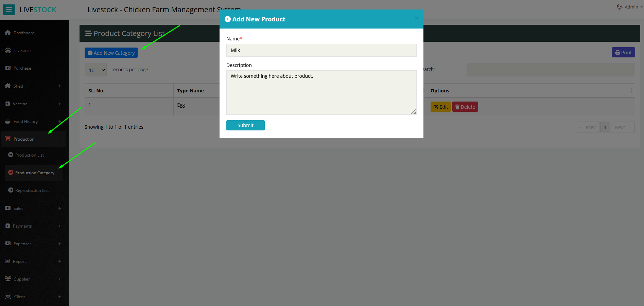The width and height of the screenshot is (644, 306).
Task: Click the Production Category arrow icon
Action: click(11, 173)
